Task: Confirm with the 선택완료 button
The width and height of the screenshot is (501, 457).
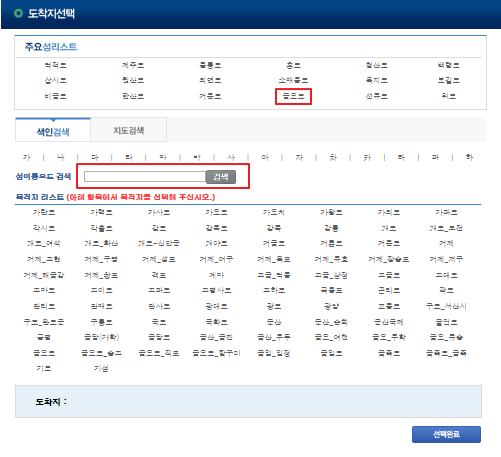Action: pos(446,434)
